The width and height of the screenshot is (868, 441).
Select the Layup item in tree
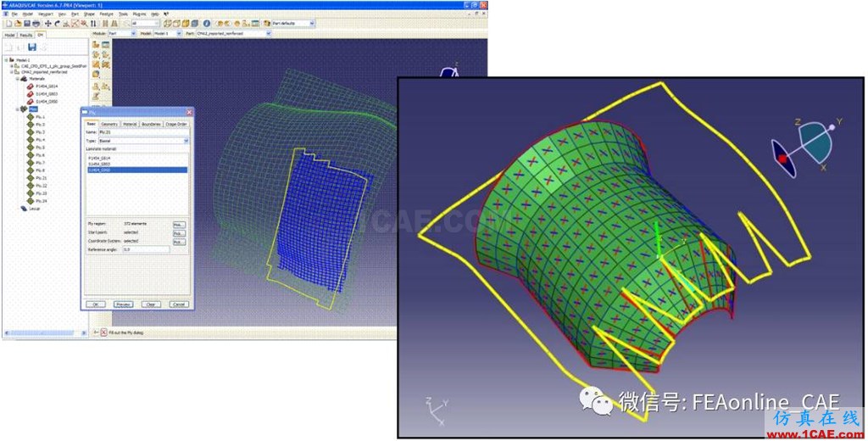pyautogui.click(x=34, y=209)
